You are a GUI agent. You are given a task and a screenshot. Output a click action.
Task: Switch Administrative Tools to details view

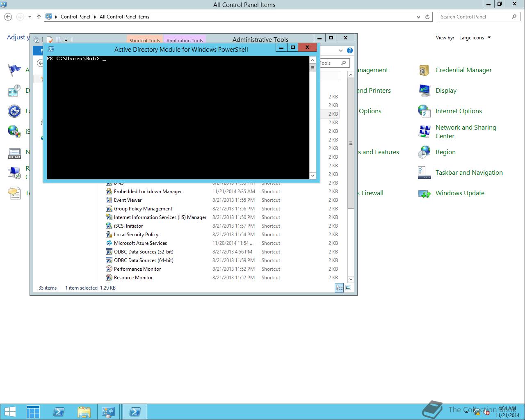[339, 288]
